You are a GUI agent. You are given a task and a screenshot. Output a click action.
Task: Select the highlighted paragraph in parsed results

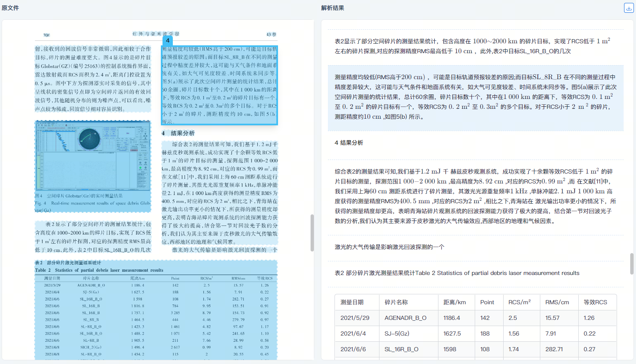point(475,97)
